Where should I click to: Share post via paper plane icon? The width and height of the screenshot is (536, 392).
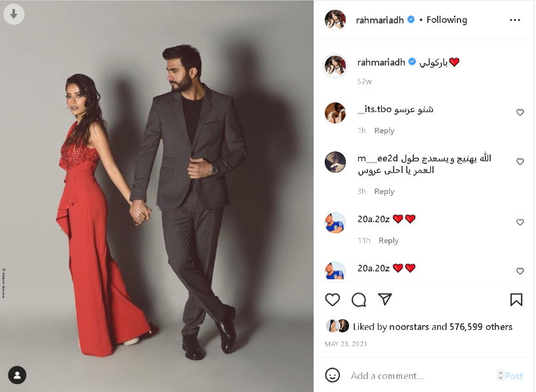point(385,299)
